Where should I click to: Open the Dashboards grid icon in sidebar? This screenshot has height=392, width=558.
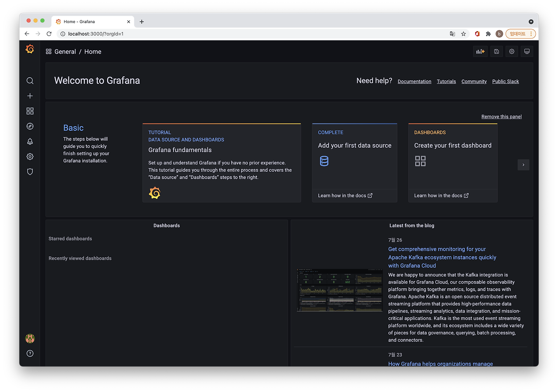[30, 111]
